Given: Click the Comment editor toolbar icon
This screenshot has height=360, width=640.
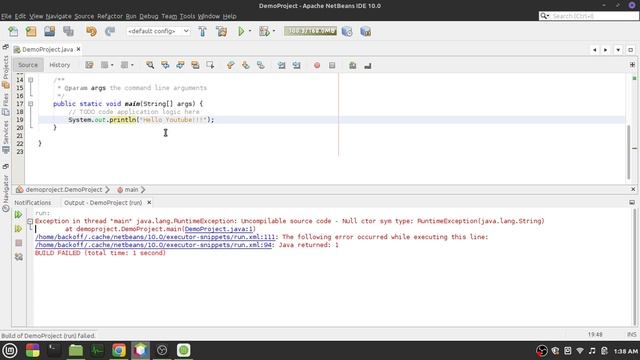Looking at the screenshot, I should [353, 65].
